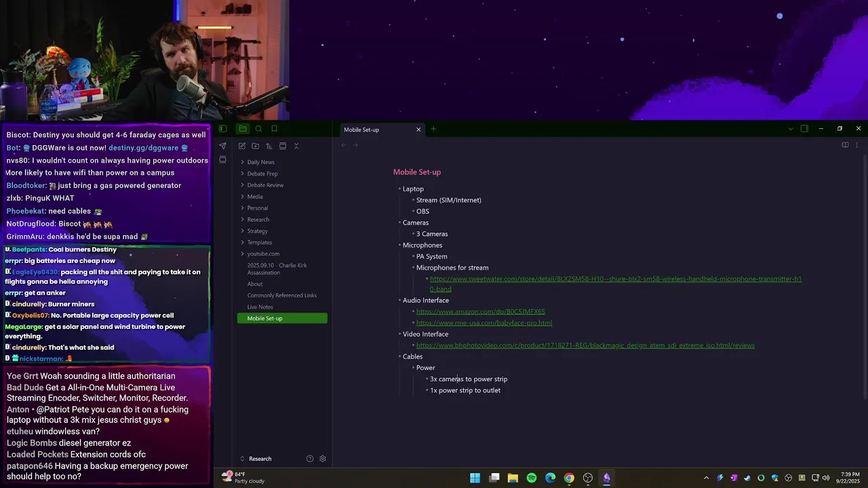Show hidden system tray icons

pos(706,478)
